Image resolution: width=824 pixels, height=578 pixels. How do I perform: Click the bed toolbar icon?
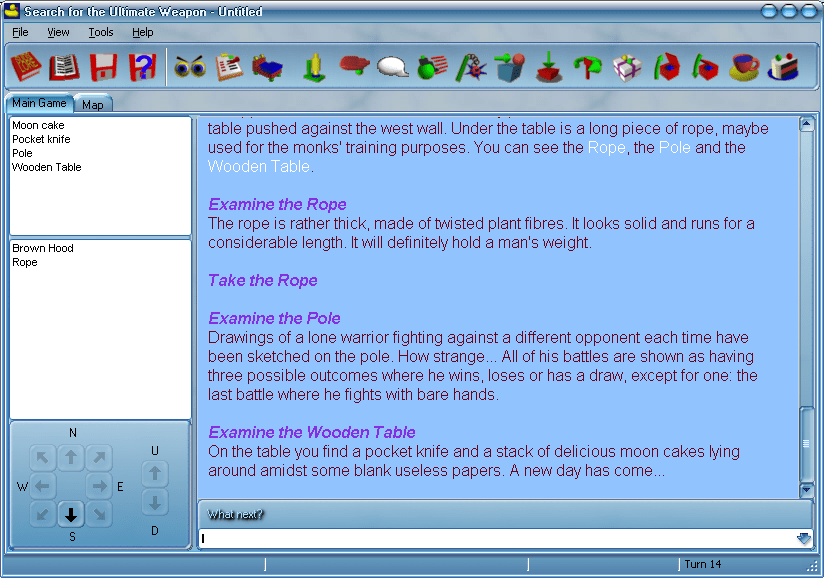(x=268, y=67)
